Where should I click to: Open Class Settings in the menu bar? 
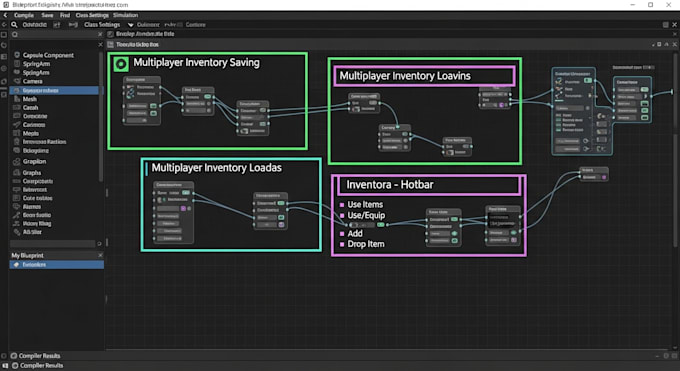click(x=92, y=15)
